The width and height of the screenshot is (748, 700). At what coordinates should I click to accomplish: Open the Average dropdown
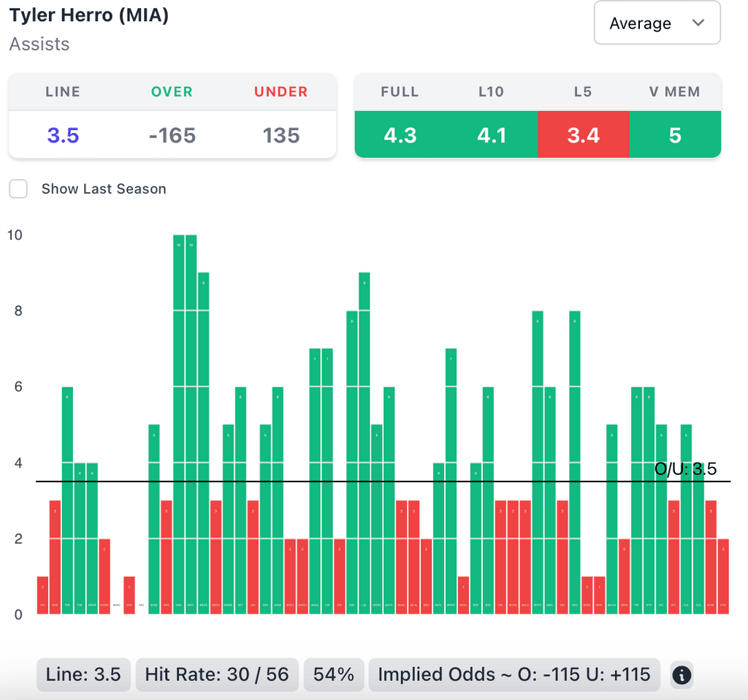point(657,23)
